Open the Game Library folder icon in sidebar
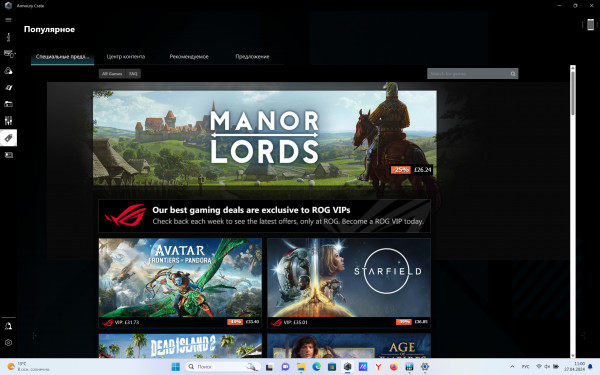600x375 pixels. 8,104
